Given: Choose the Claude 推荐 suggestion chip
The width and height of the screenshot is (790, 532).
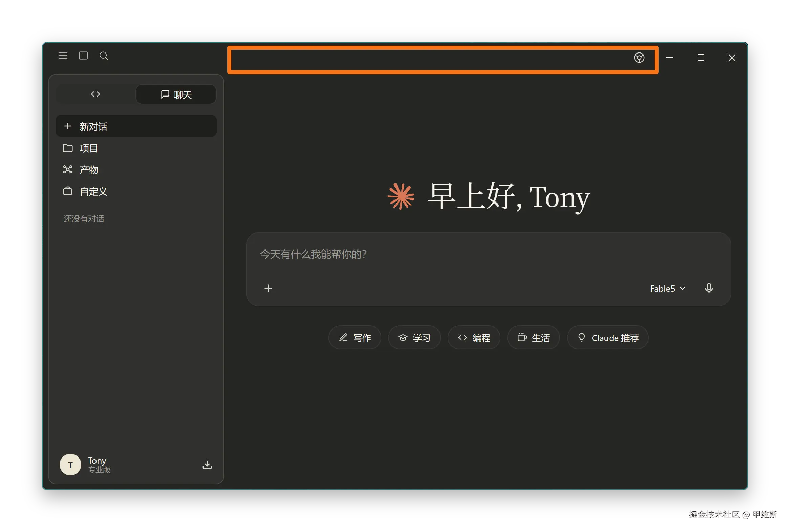Looking at the screenshot, I should click(x=607, y=338).
